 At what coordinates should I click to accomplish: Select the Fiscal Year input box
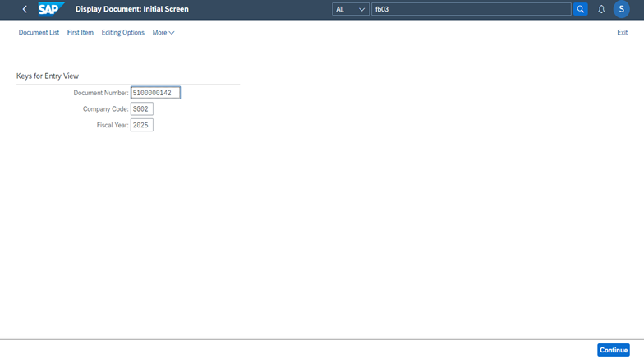[141, 125]
